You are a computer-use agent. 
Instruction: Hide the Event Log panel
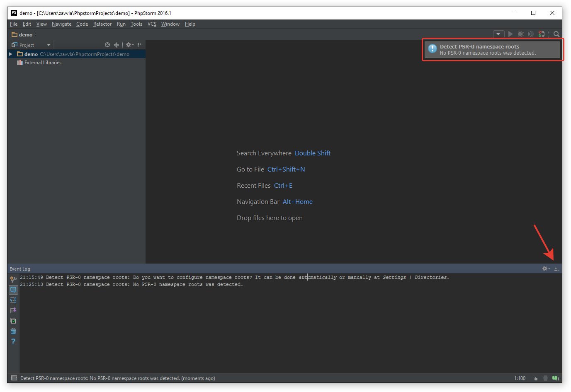[556, 269]
